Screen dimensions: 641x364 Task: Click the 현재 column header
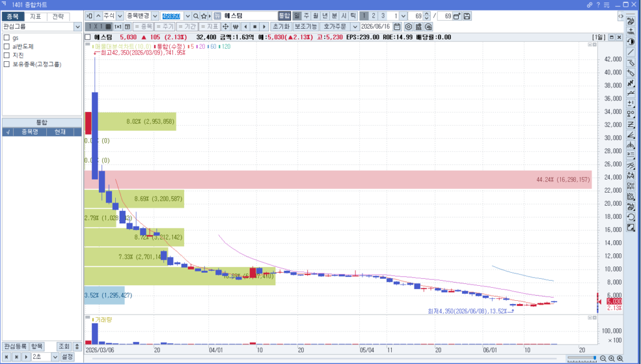pos(60,132)
